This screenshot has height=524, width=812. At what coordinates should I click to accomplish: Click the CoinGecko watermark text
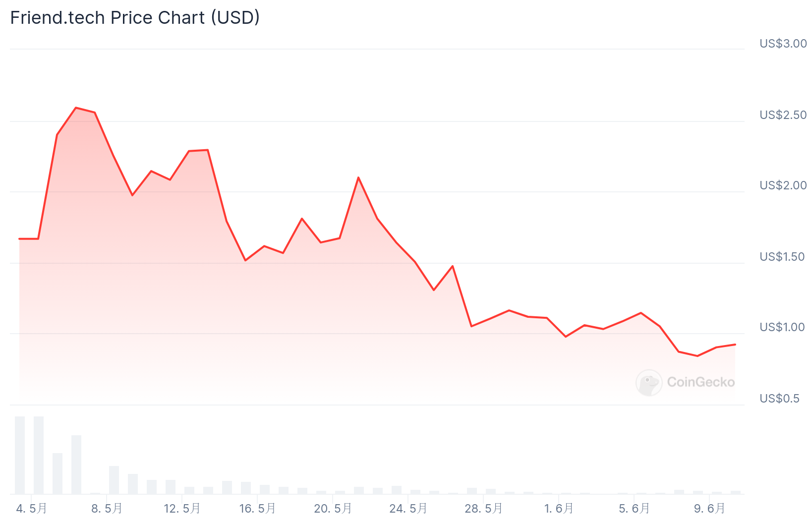pyautogui.click(x=700, y=382)
